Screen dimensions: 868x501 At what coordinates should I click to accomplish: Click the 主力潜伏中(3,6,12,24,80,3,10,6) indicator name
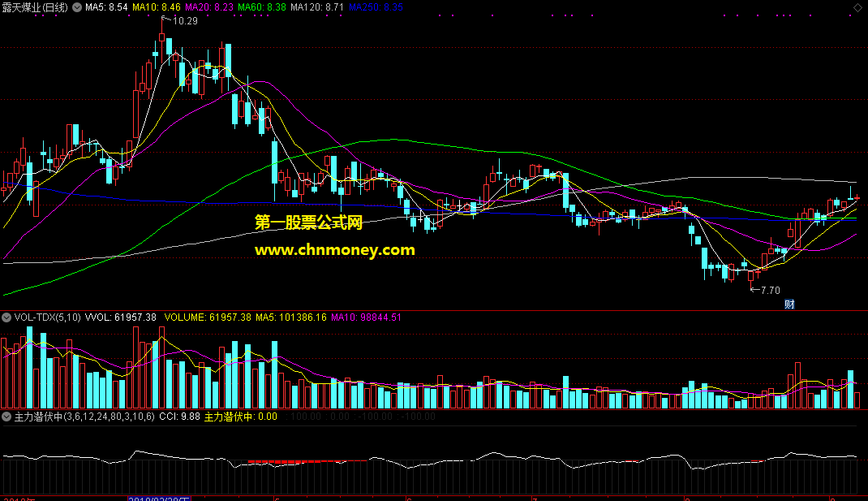click(84, 417)
